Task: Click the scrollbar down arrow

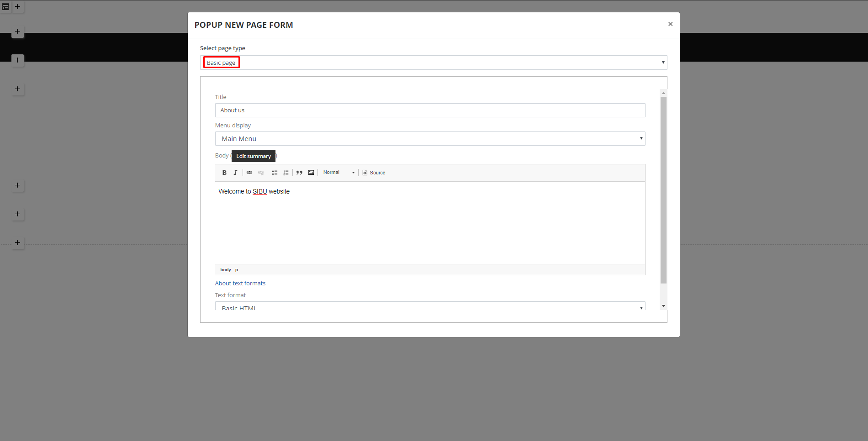Action: [x=663, y=306]
